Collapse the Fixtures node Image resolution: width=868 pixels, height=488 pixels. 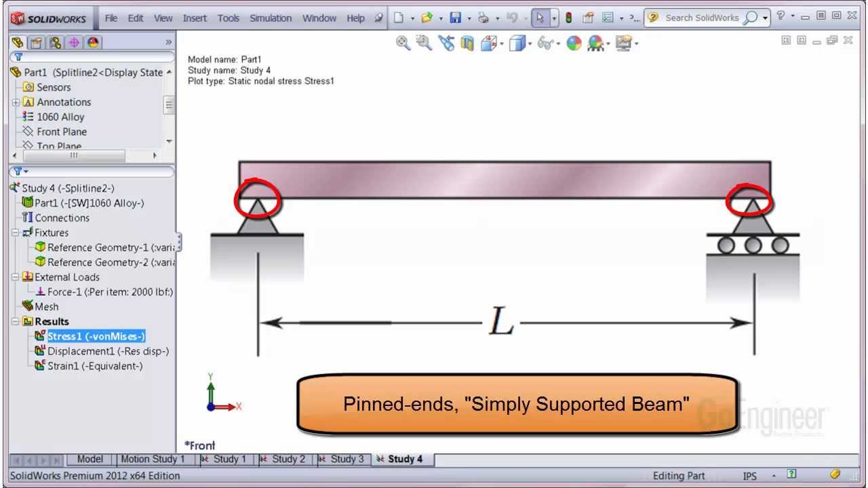pos(16,232)
